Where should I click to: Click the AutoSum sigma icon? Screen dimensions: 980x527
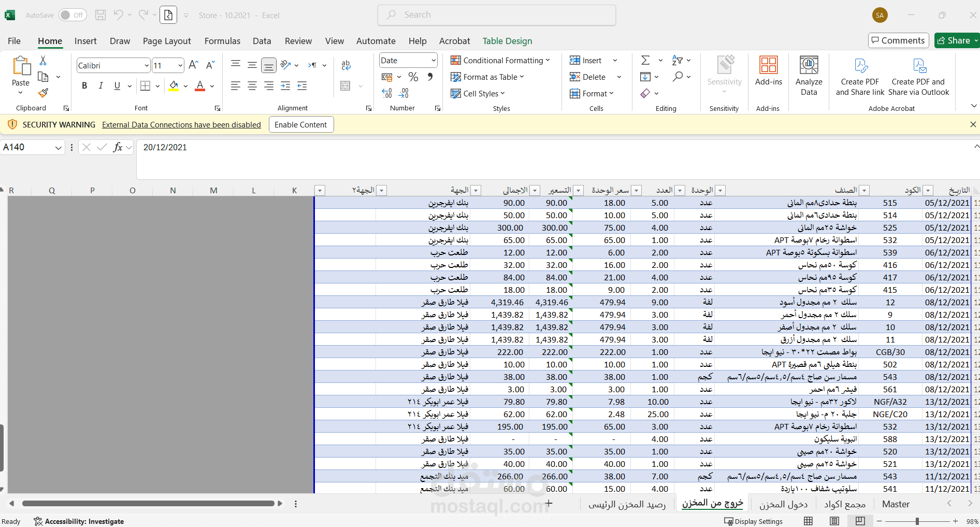(645, 60)
